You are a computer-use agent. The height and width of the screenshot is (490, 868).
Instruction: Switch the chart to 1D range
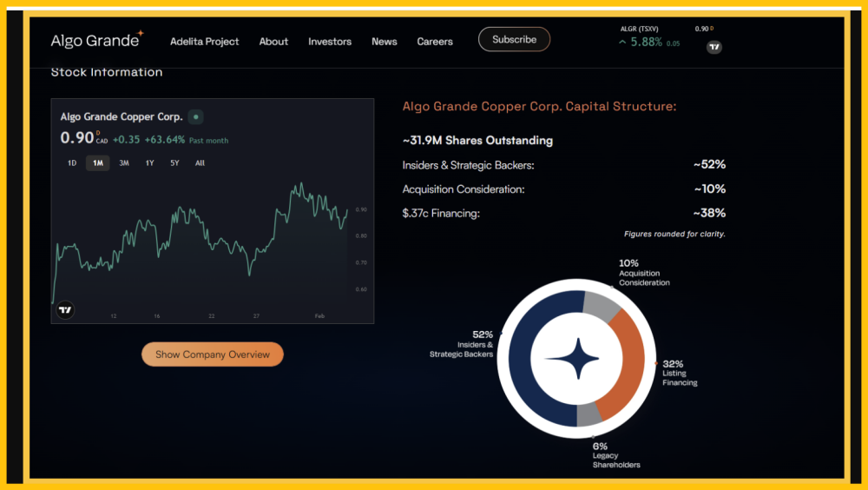[72, 163]
